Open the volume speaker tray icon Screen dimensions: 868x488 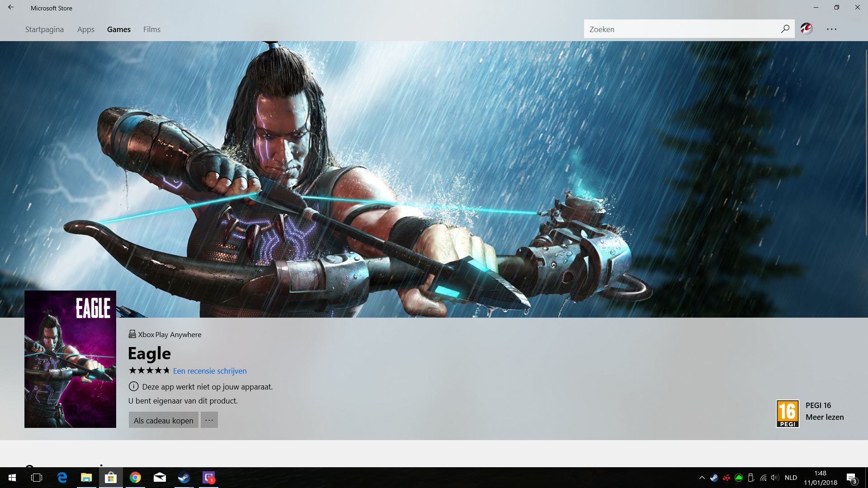pyautogui.click(x=775, y=478)
